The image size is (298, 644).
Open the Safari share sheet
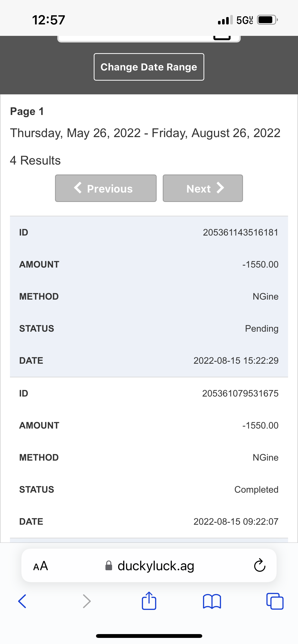[149, 601]
